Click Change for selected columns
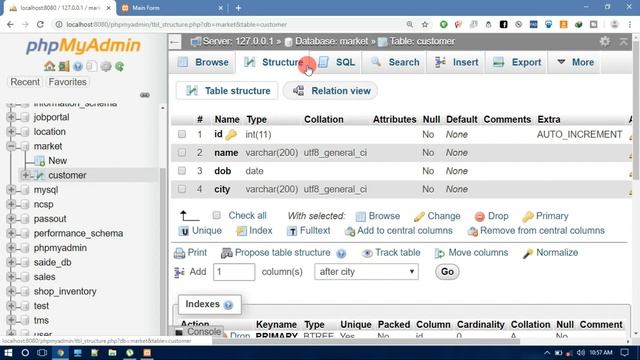The image size is (640, 360). [437, 216]
